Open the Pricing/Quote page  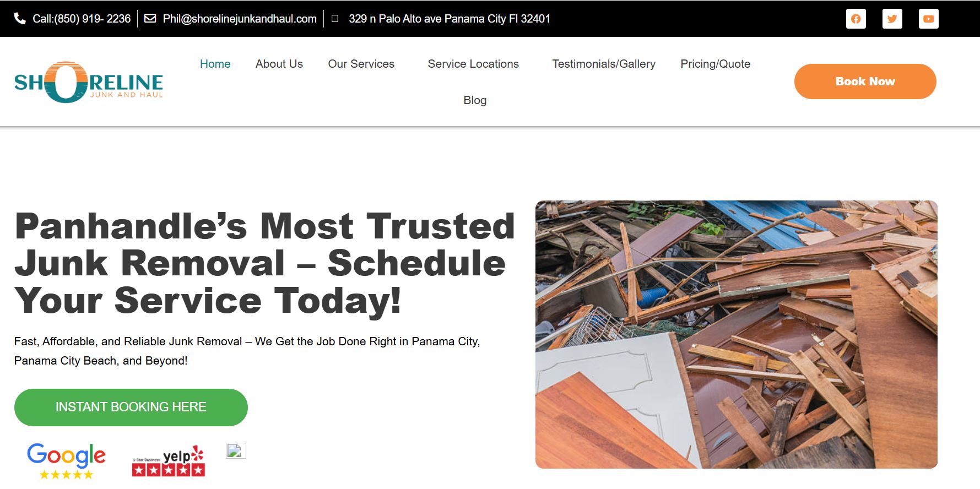[715, 64]
